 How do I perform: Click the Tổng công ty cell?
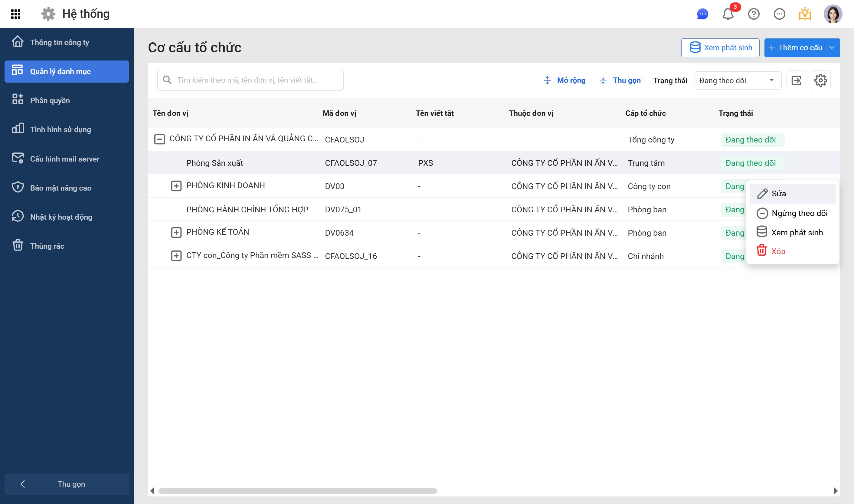(651, 139)
